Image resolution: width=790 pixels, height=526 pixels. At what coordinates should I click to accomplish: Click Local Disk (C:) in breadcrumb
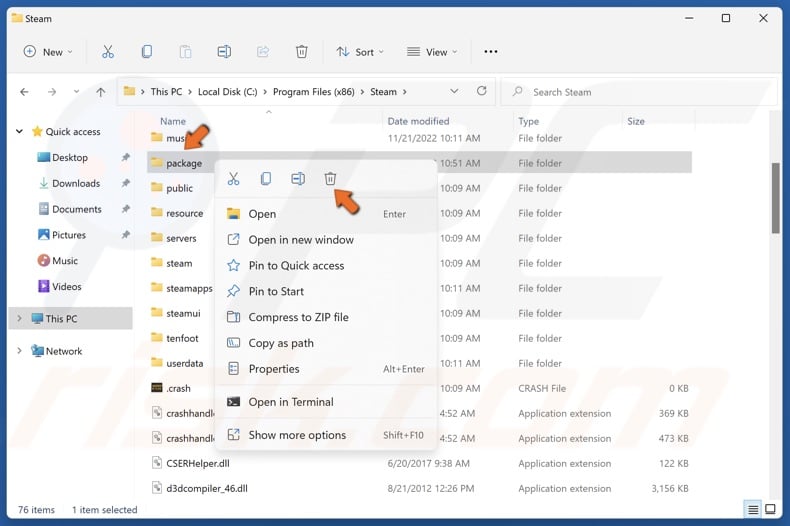(227, 92)
